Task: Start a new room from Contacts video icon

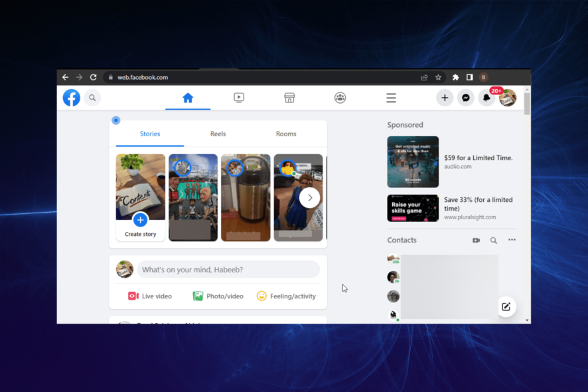Action: click(477, 241)
